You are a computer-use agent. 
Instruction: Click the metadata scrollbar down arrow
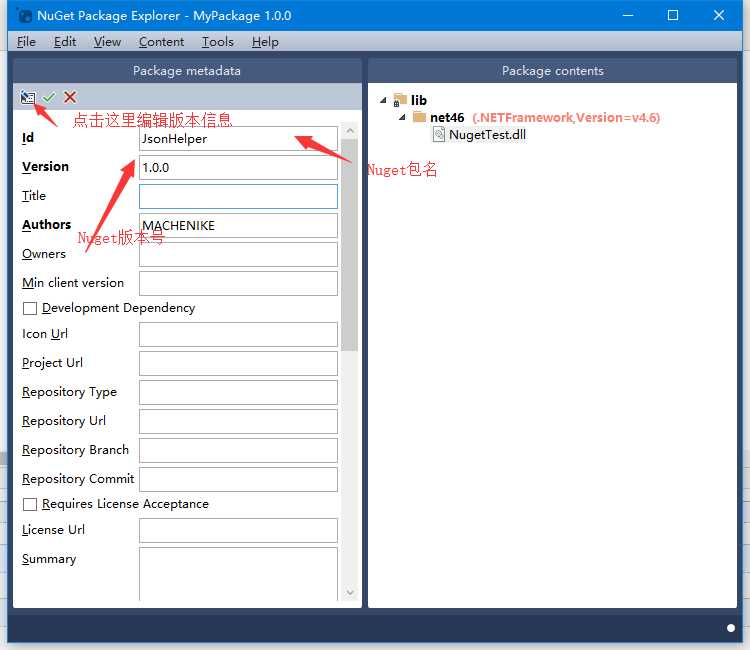350,593
